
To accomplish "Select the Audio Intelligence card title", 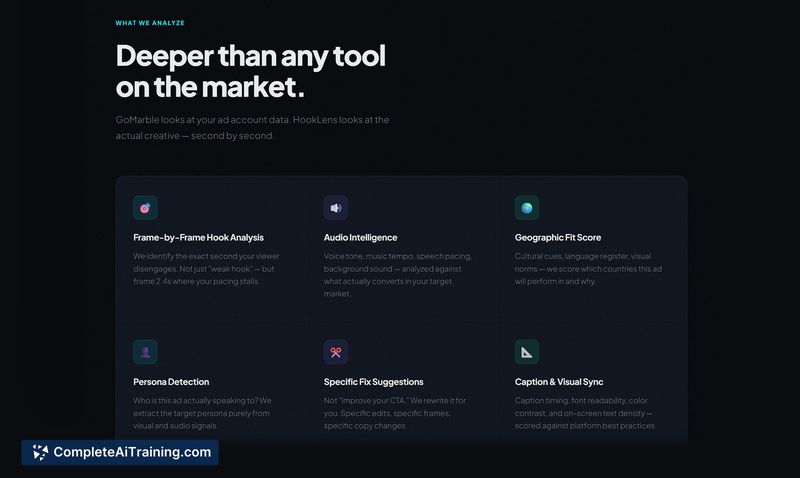I will tap(360, 238).
